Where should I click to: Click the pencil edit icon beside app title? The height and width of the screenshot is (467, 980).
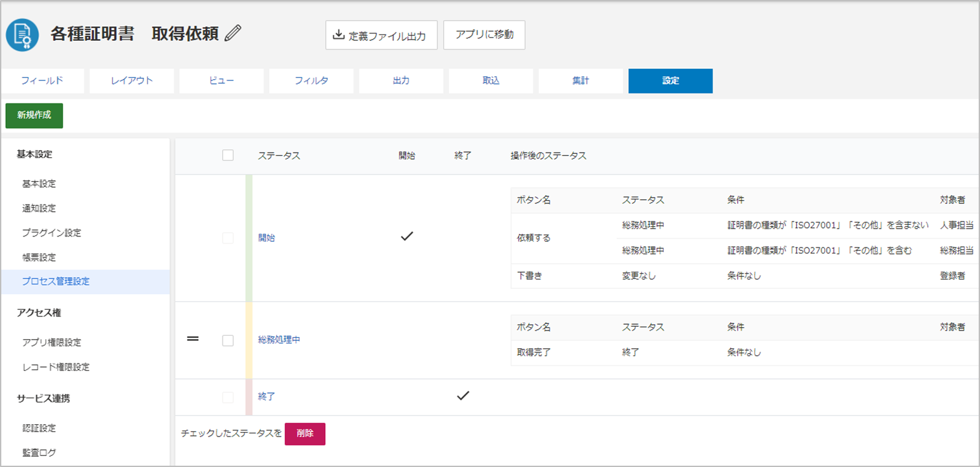click(232, 34)
